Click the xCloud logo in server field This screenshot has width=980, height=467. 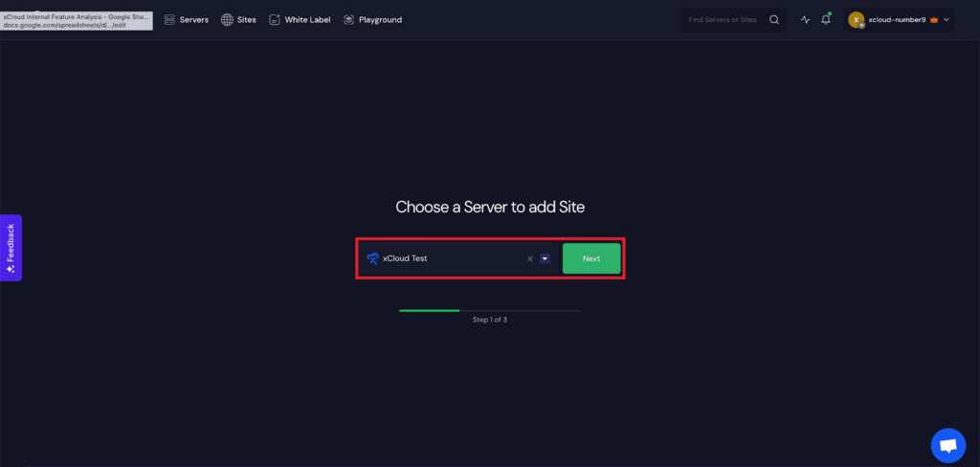click(373, 258)
